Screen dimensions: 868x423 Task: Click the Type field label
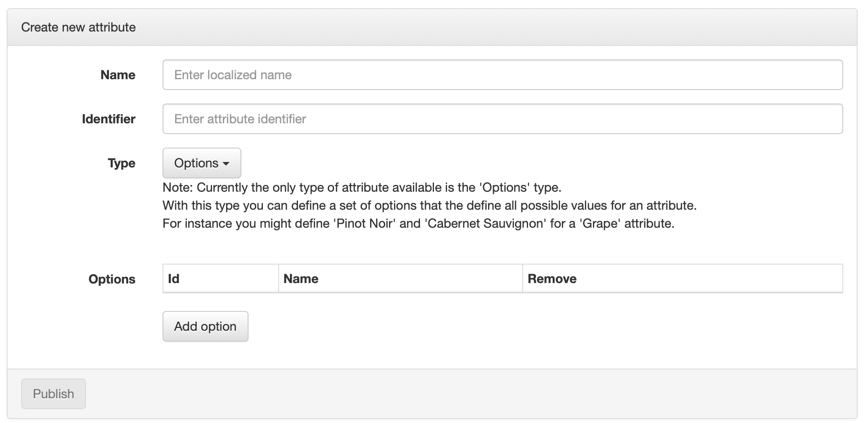[122, 163]
